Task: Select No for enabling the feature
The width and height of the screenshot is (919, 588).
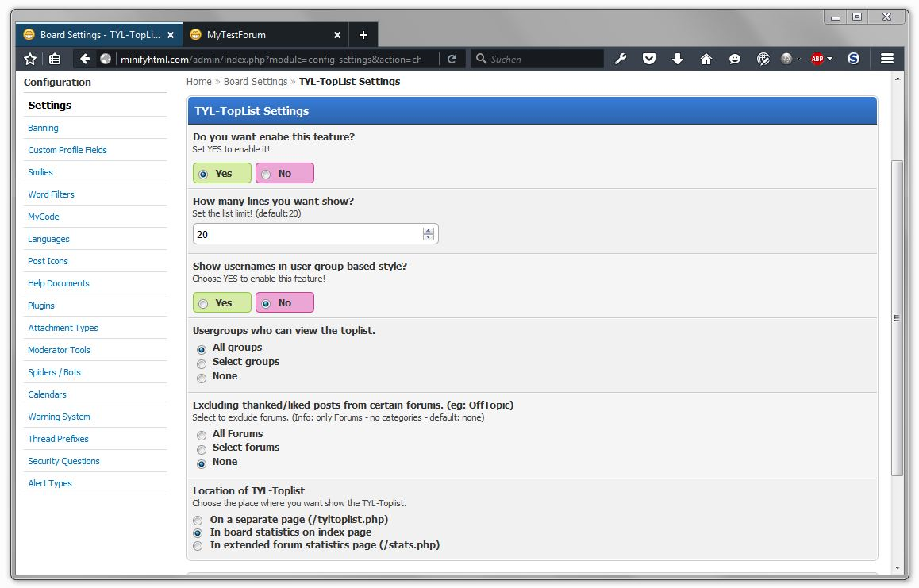Action: (266, 174)
